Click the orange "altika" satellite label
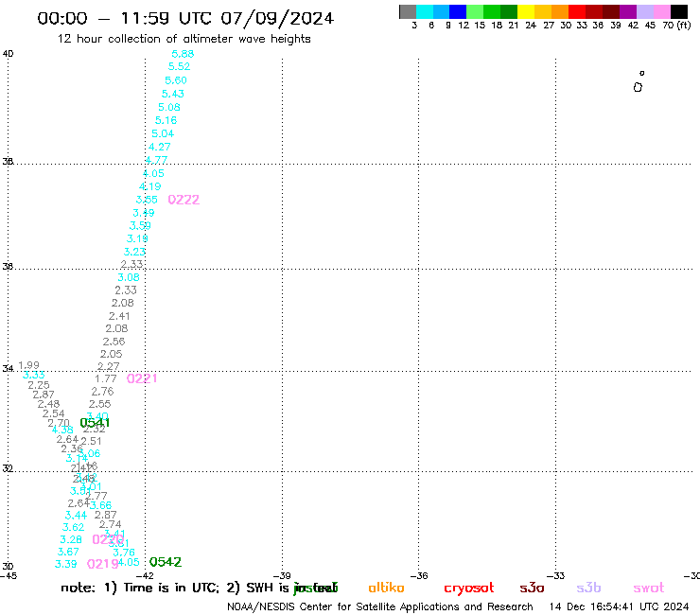700x615 pixels. (x=386, y=588)
